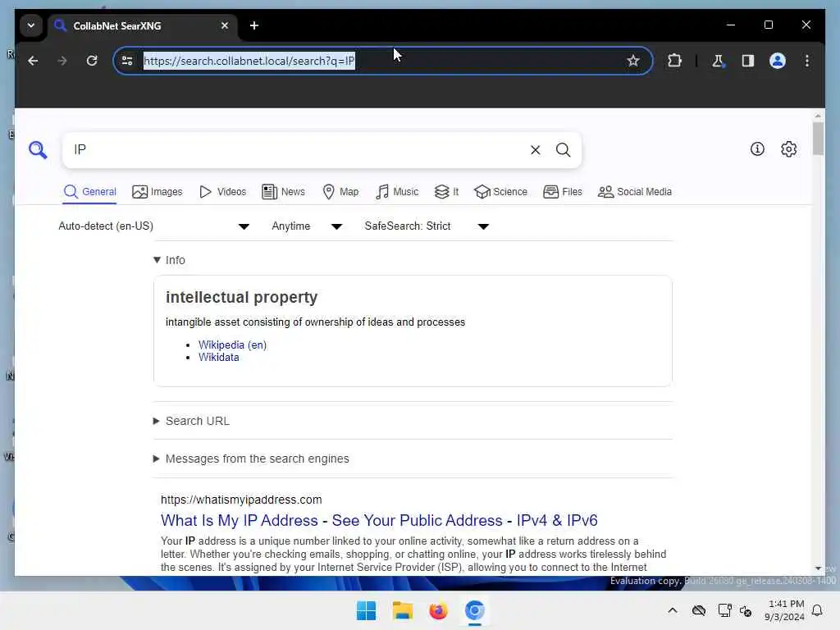Click the search query input field
This screenshot has width=840, height=630.
click(x=299, y=149)
